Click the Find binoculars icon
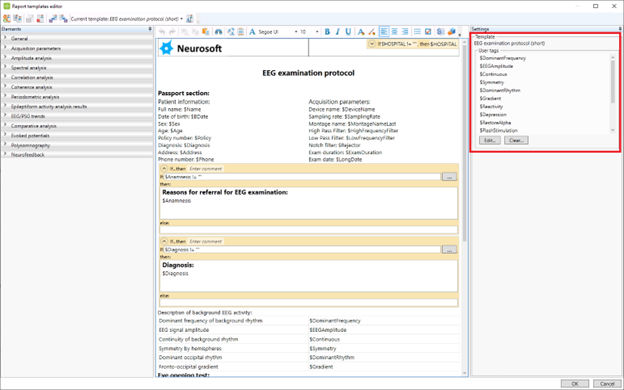Viewport: 624px width, 390px height. [x=218, y=32]
